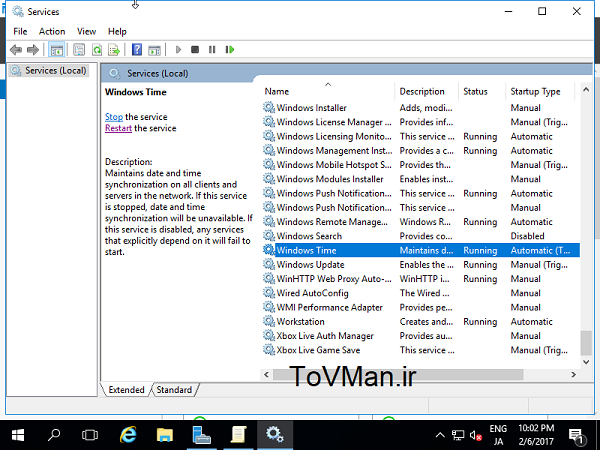Click the Workstation service name

pos(300,321)
